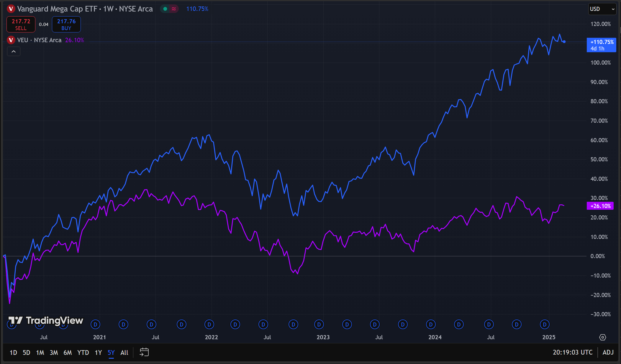Click the 120.00% scale label

coord(600,24)
